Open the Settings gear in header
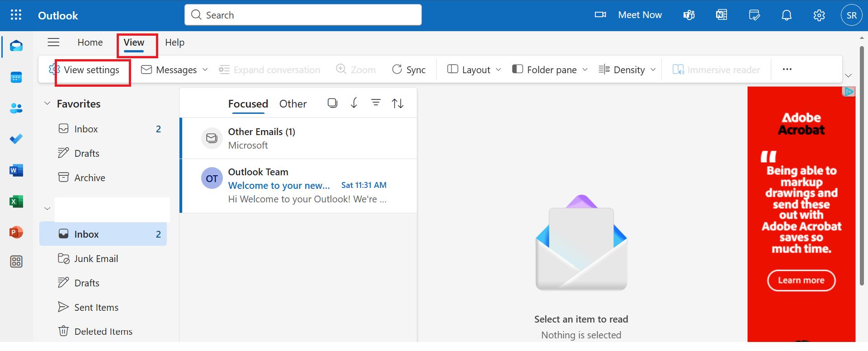 click(819, 15)
